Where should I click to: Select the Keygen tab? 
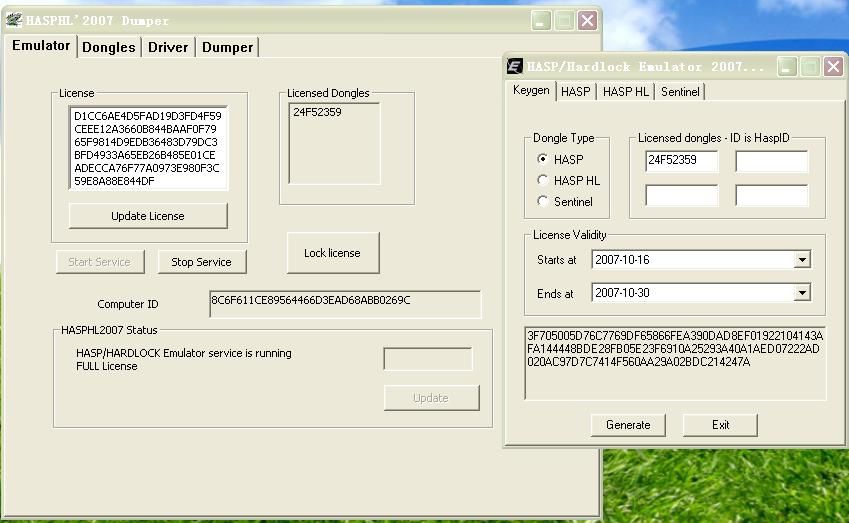coord(531,90)
